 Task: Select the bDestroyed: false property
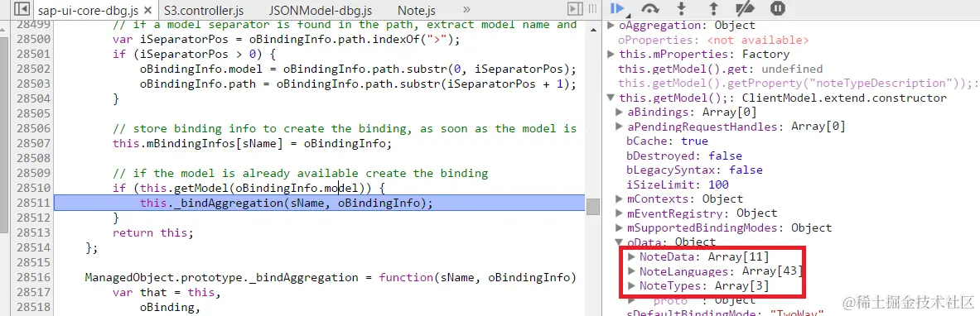pyautogui.click(x=683, y=156)
